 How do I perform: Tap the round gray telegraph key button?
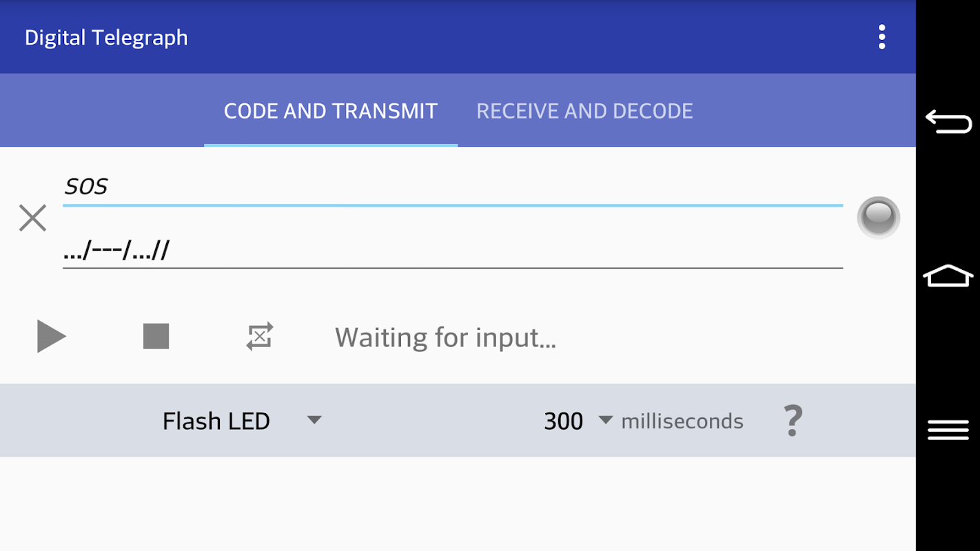pyautogui.click(x=878, y=218)
